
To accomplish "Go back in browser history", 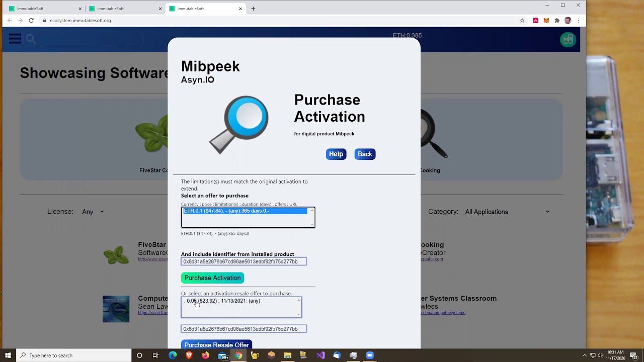I will tap(10, 21).
